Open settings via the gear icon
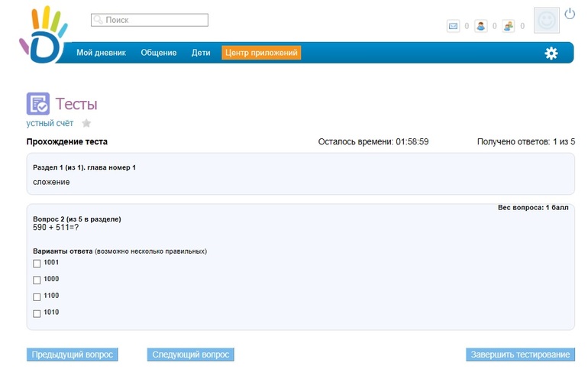 coord(551,53)
